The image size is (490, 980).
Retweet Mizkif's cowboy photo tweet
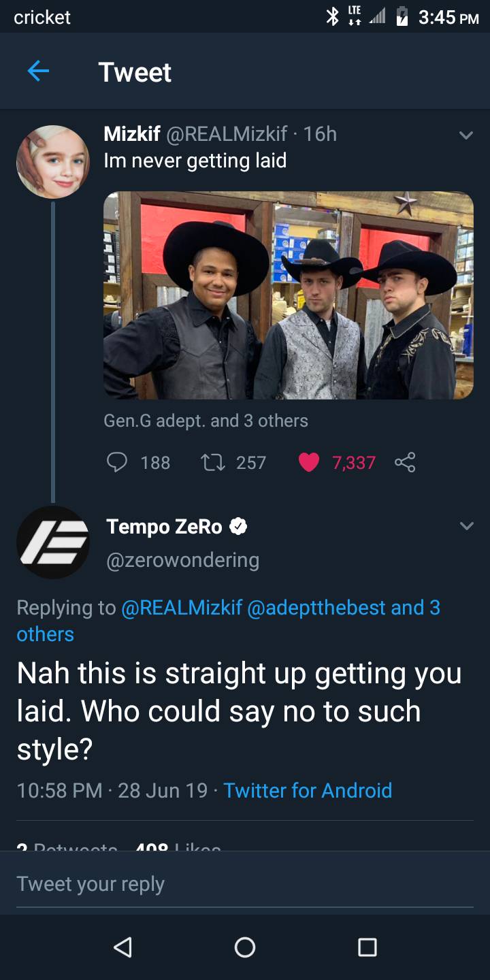(x=214, y=462)
